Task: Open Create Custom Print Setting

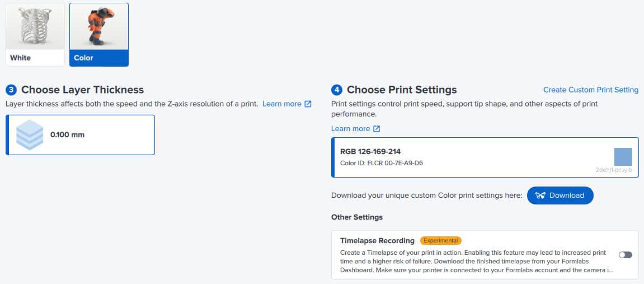Action: (591, 90)
